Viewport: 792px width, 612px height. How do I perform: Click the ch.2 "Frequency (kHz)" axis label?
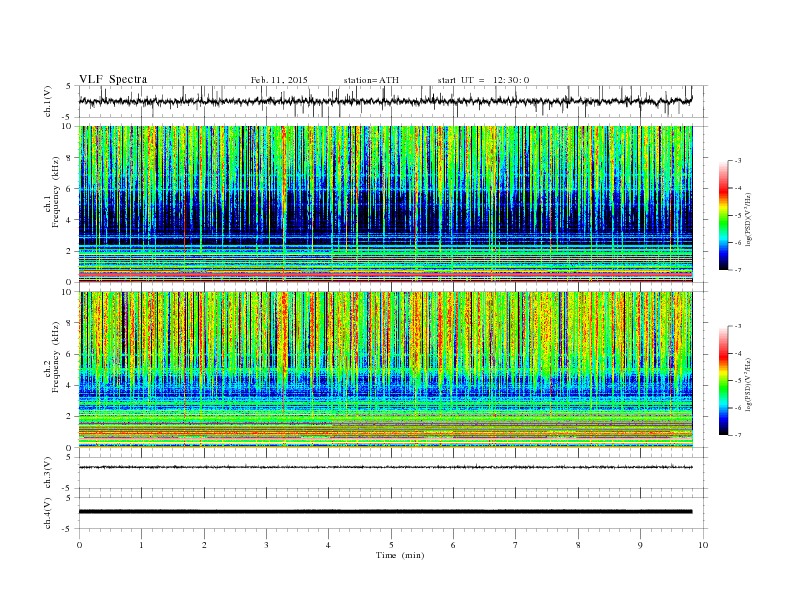56,357
